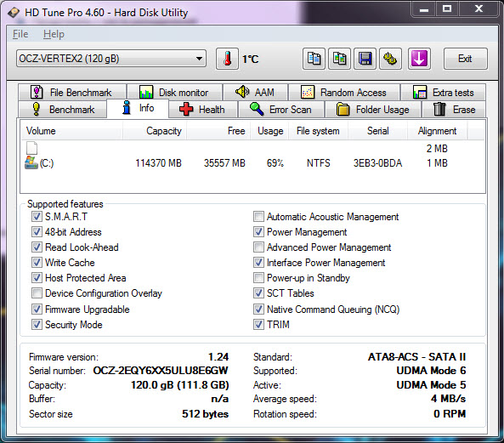Open the options gear icon
504x443 pixels.
coord(390,59)
